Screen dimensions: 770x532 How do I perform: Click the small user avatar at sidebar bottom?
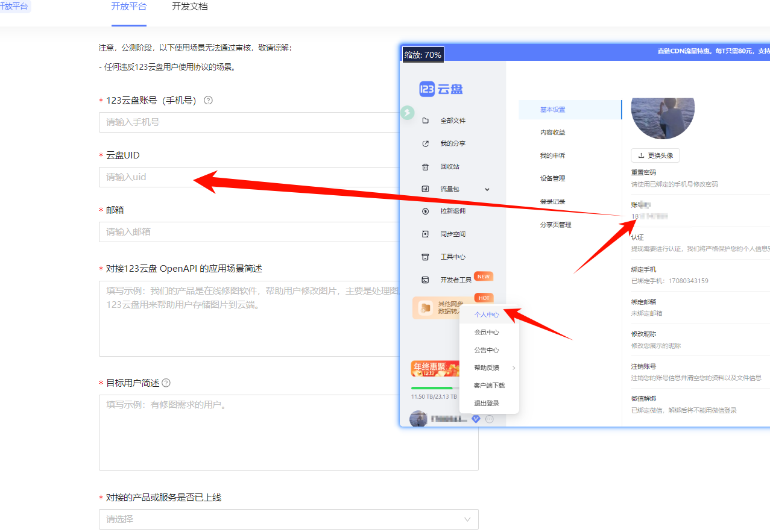point(418,419)
